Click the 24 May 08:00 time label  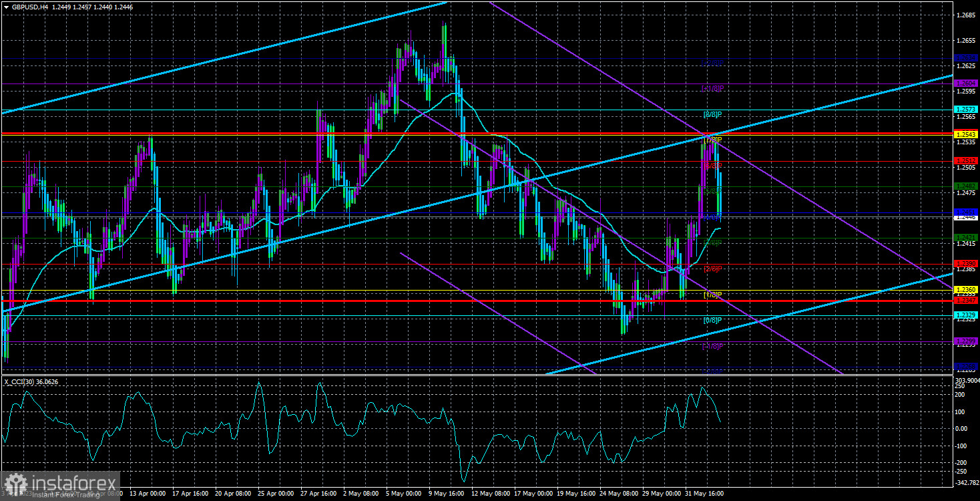(618, 494)
